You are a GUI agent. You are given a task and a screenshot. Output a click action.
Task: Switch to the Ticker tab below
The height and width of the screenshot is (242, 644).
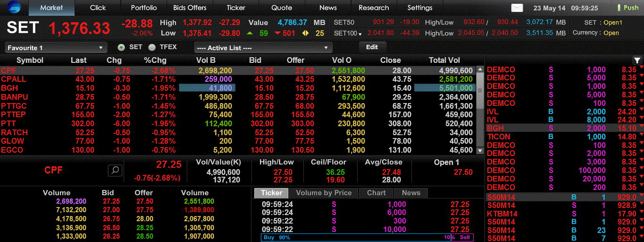271,193
